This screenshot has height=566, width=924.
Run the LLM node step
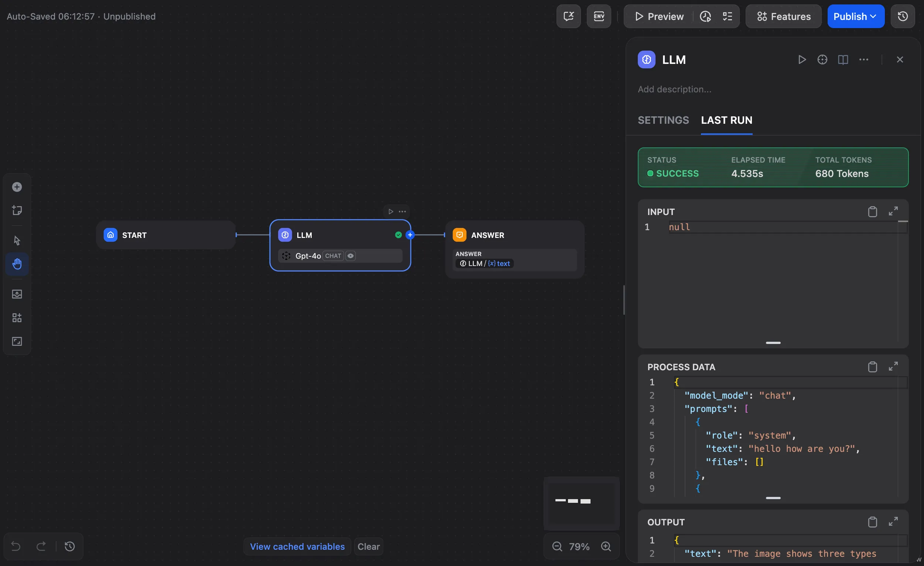pyautogui.click(x=802, y=59)
